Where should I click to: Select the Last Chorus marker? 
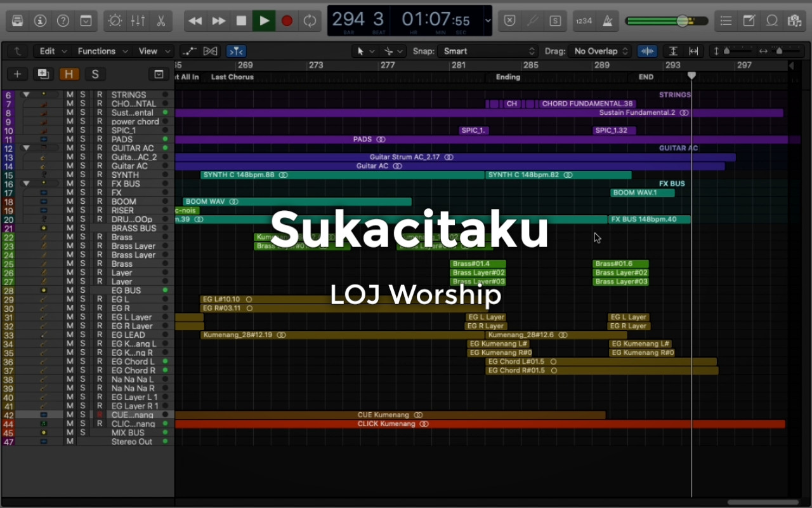[x=232, y=77]
